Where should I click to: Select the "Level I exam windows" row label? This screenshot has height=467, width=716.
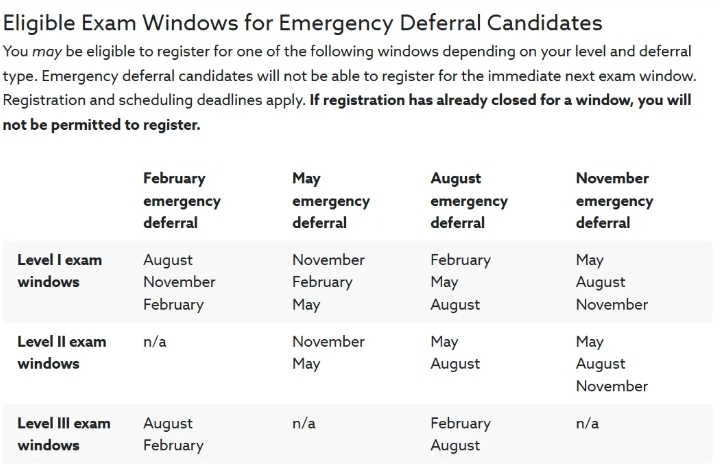pyautogui.click(x=60, y=270)
